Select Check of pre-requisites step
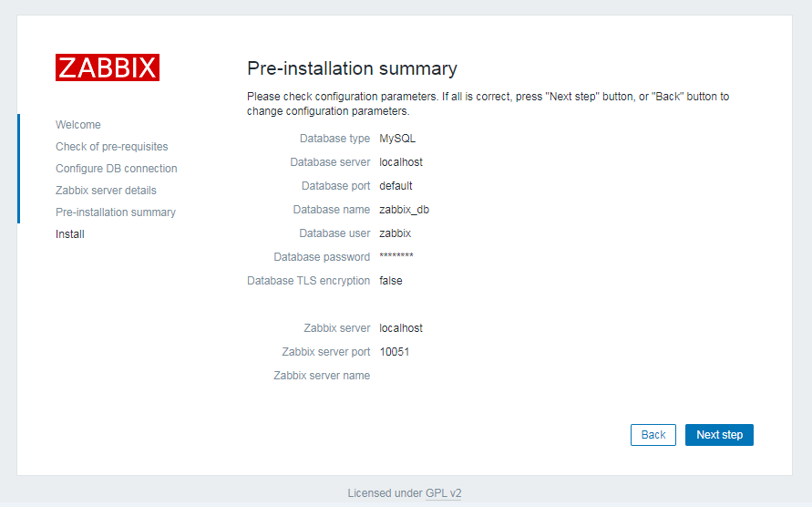 coord(111,147)
